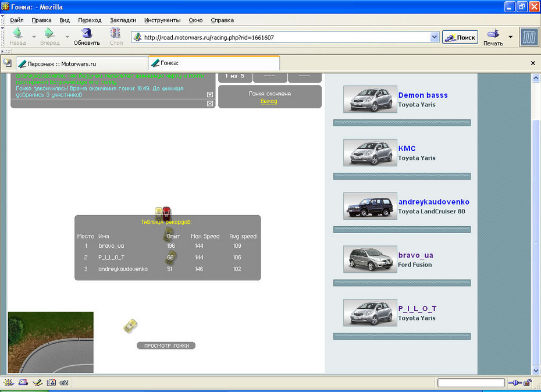Open the Инструменты menu
Screen dimensions: 541x392
click(x=162, y=20)
